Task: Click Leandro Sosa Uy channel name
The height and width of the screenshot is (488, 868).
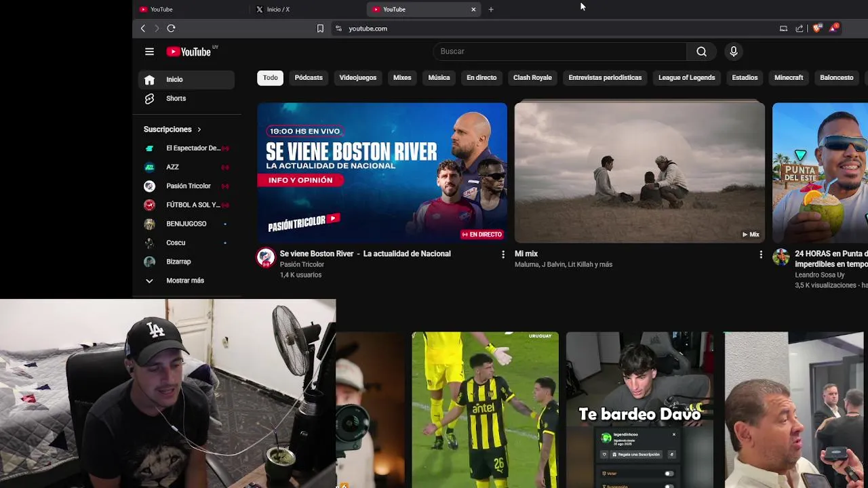Action: 820,275
